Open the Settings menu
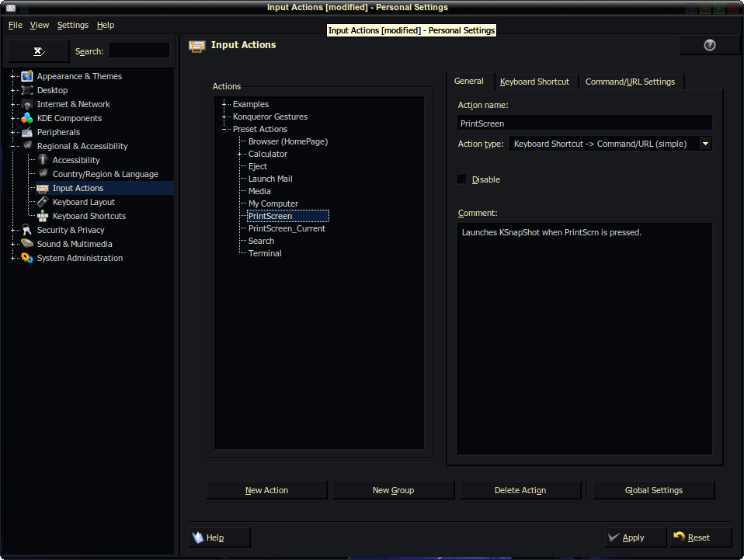Viewport: 744px width, 560px height. coord(72,25)
